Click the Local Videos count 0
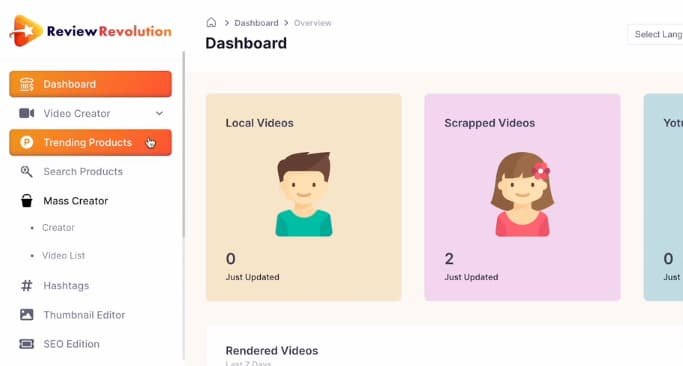The image size is (683, 366). 231,259
